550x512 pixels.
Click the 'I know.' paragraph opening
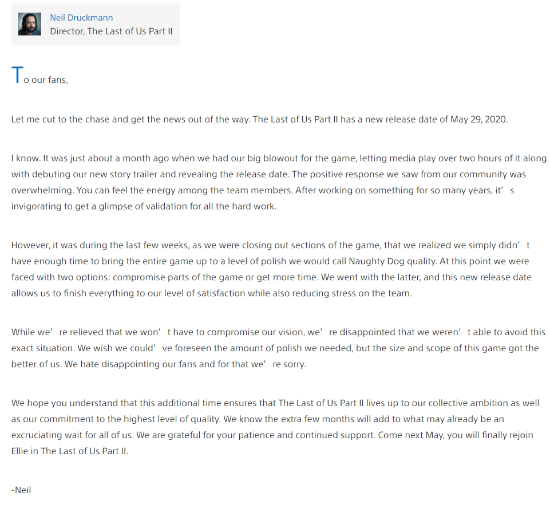[x=26, y=159]
